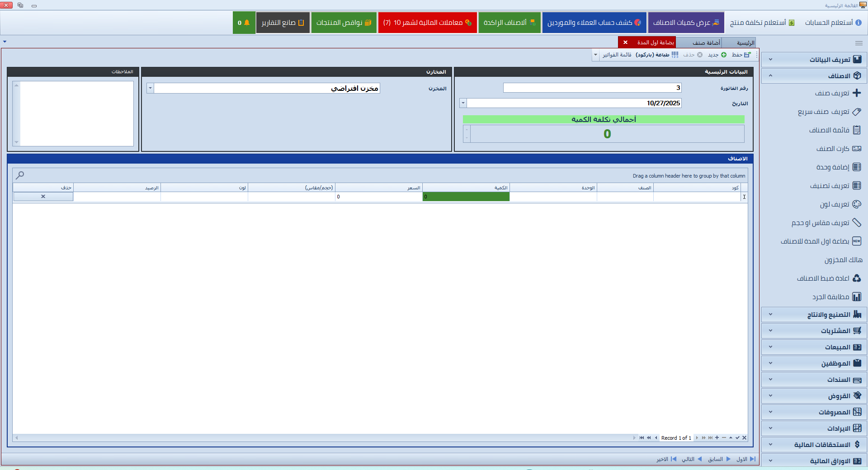Open معاملات المالية لشهر 10 shortcut

click(427, 23)
